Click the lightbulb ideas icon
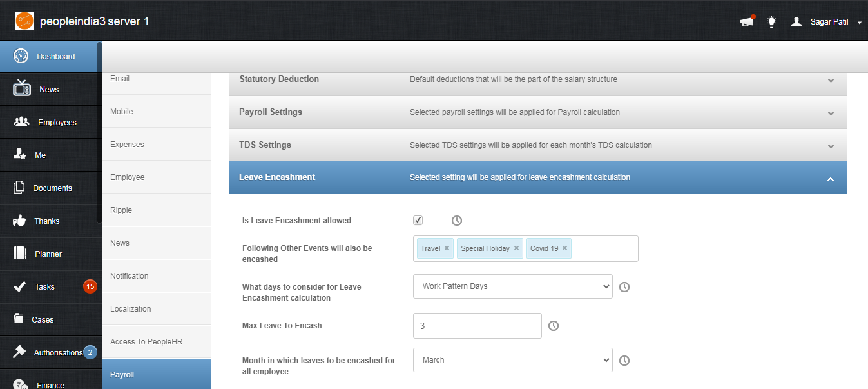 click(x=771, y=22)
